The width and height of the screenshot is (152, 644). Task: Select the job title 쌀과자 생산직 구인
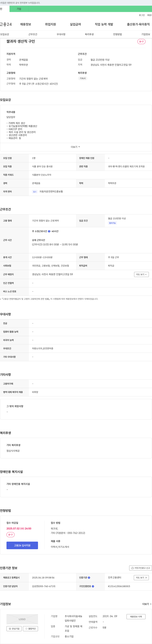pyautogui.click(x=21, y=41)
